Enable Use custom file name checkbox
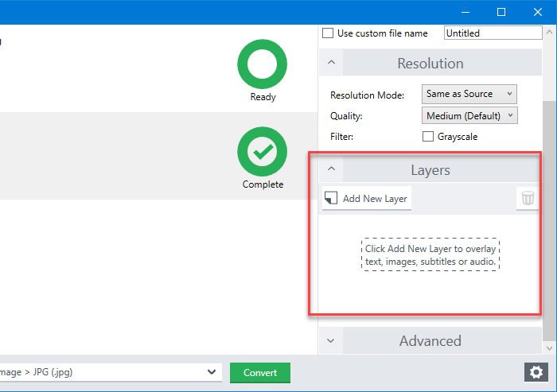Viewport: 557px width, 392px height. 328,33
